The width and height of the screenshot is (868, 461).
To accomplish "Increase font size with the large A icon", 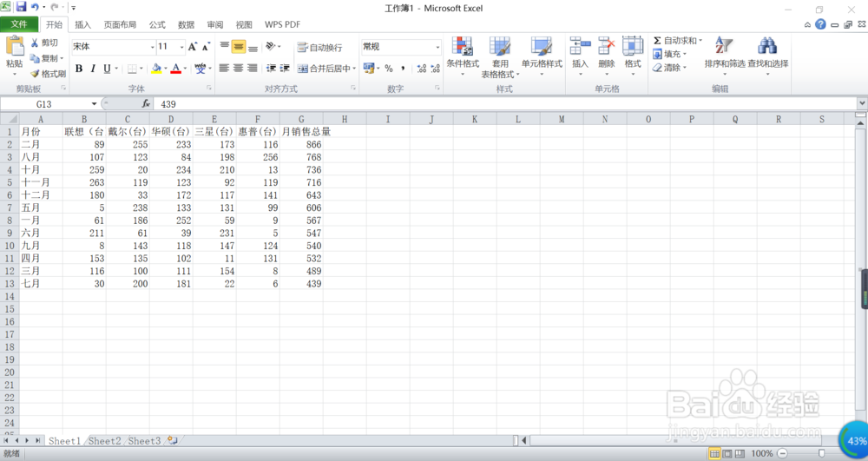I will (x=192, y=47).
